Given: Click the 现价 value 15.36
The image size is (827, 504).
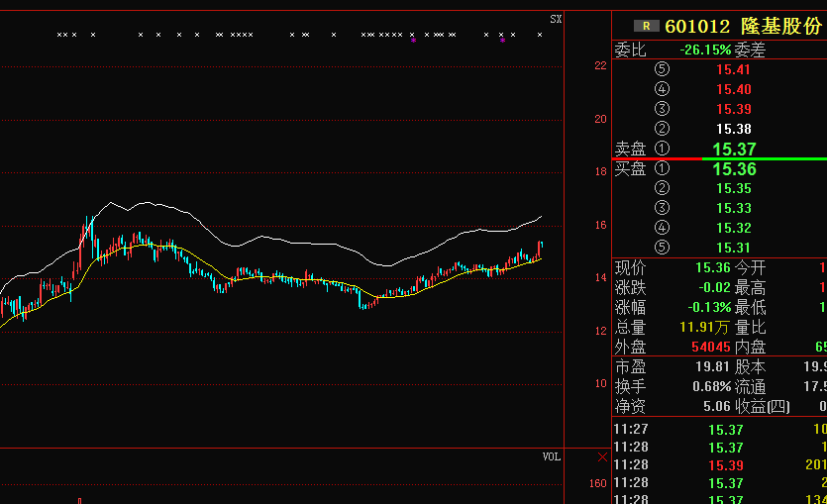Looking at the screenshot, I should pos(713,267).
